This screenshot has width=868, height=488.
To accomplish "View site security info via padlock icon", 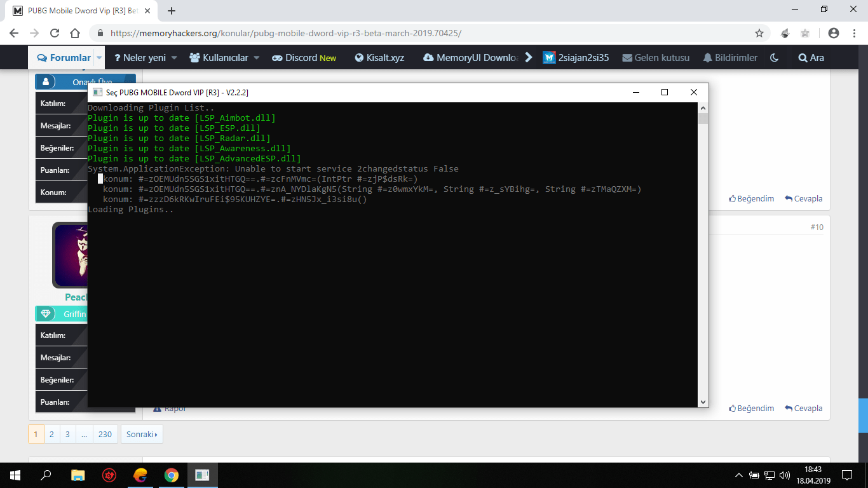I will (100, 33).
